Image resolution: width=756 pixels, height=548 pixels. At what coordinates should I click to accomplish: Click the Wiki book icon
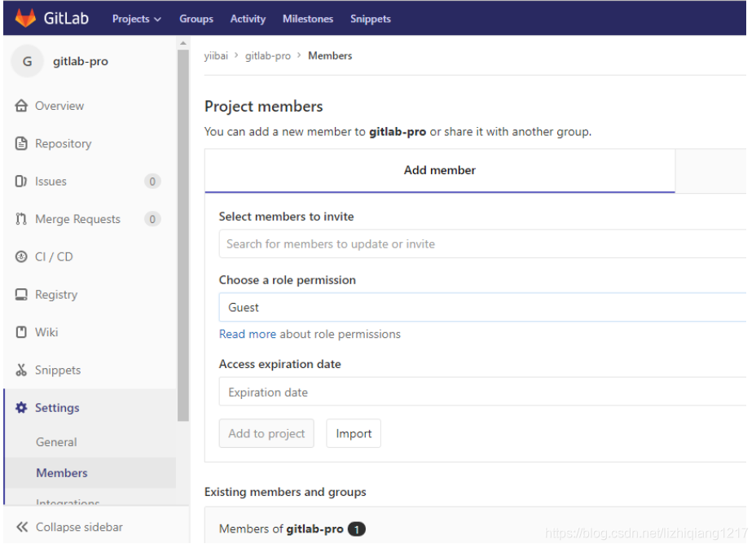tap(21, 332)
